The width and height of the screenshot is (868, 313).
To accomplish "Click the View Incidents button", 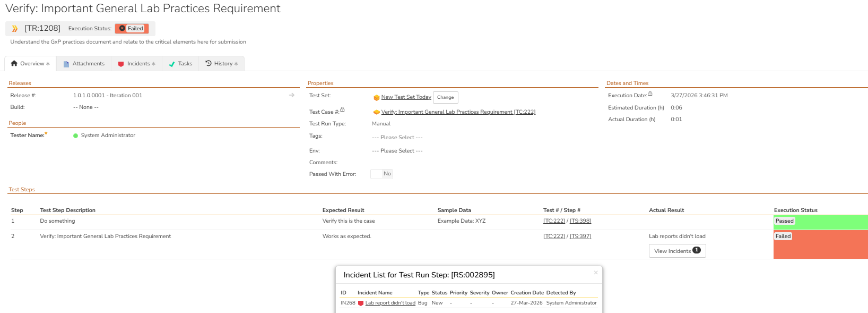I will 677,251.
